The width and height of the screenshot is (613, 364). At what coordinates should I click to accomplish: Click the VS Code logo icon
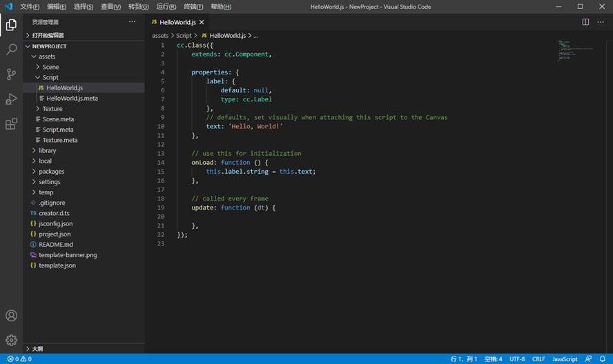[x=8, y=7]
